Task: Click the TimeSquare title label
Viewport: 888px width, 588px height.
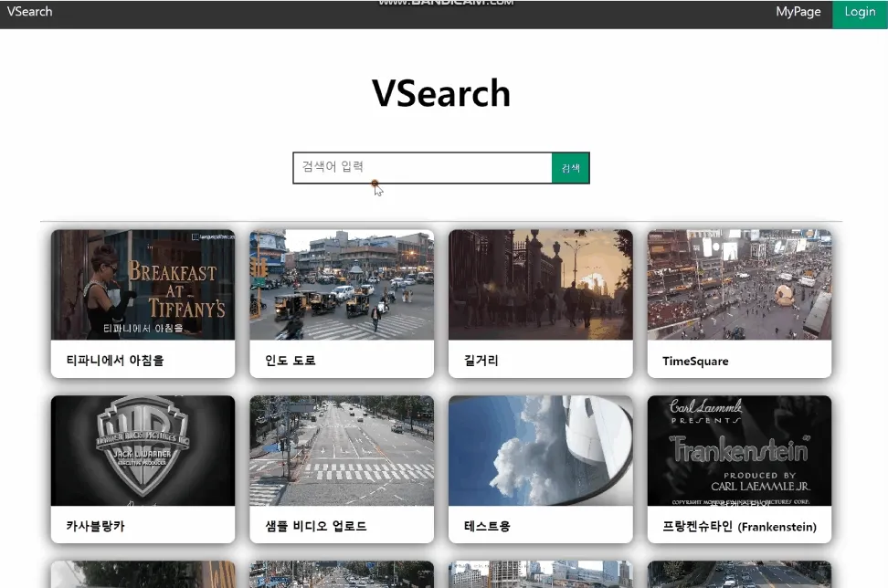Action: (x=694, y=361)
